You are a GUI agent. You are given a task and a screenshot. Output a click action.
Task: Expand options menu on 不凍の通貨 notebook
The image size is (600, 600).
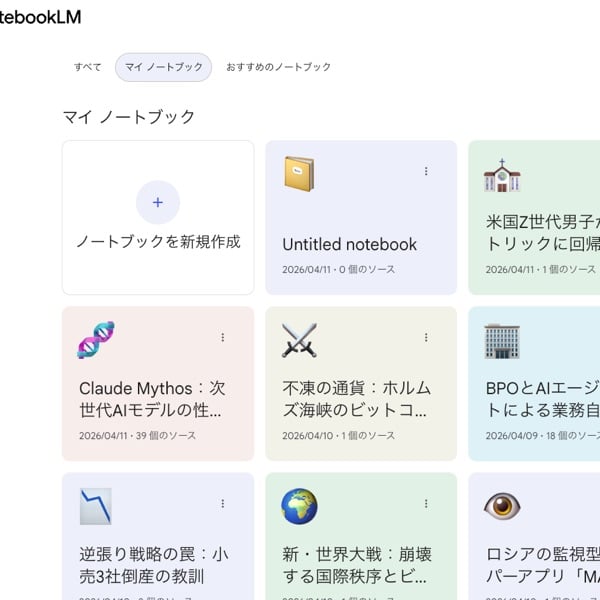point(426,337)
